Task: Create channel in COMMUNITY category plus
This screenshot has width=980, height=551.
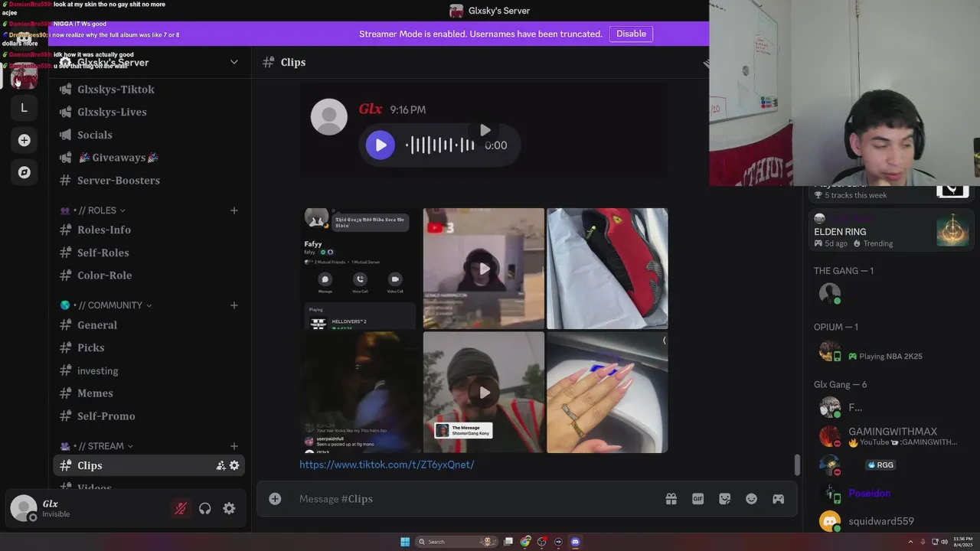Action: (x=234, y=305)
